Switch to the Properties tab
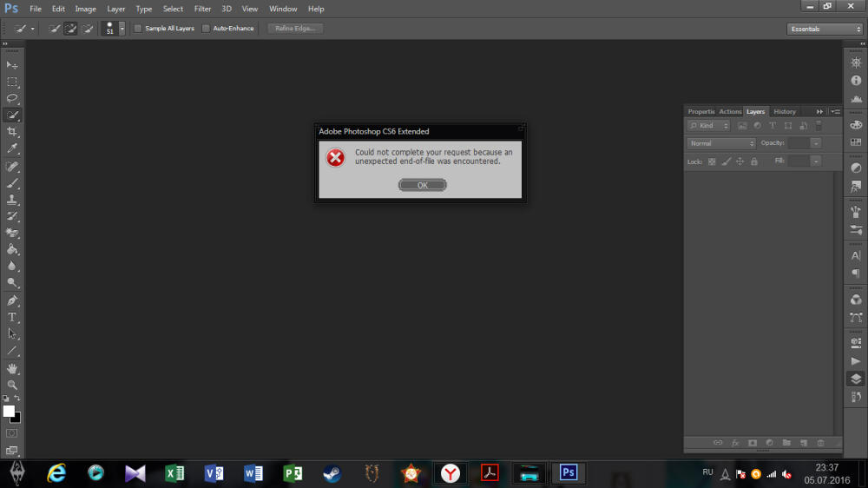Viewport: 868px width, 488px height. [700, 112]
